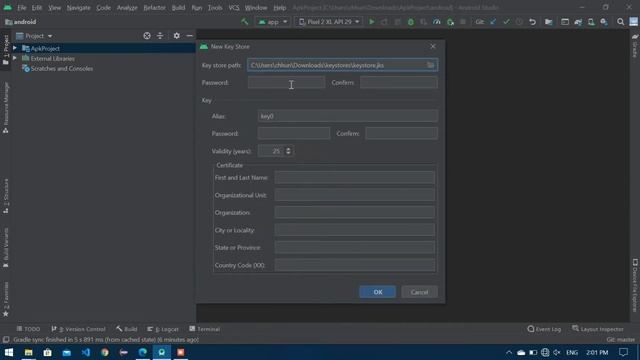Click Sync Project with Gradle Files icon
Screen dimensions: 640x360
pyautogui.click(x=578, y=22)
